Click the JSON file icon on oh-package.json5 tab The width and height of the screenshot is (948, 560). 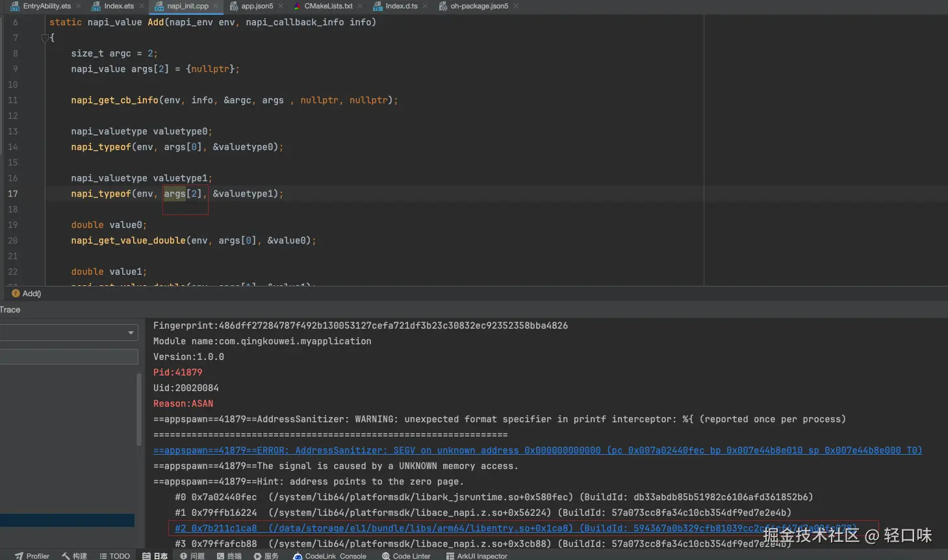[x=442, y=6]
